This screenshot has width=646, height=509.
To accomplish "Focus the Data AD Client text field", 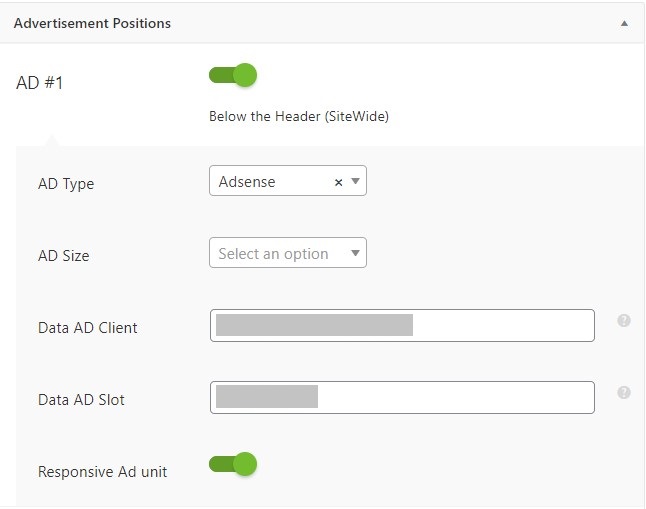I will coord(402,325).
